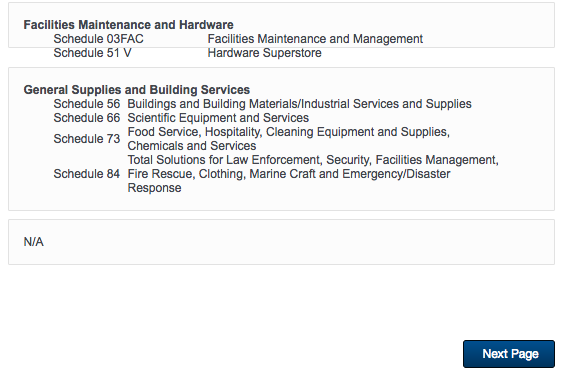Click Schedule 56 label
Screen dimensions: 562x374
coord(87,104)
